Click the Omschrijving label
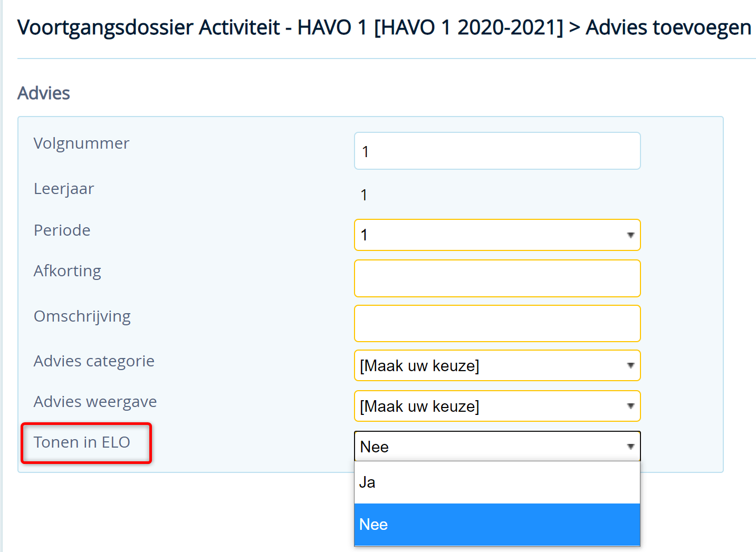756x552 pixels. coord(82,316)
